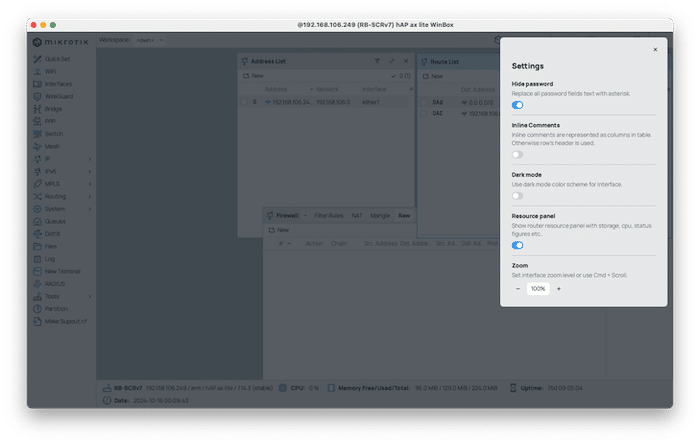Enable Inline Comments switch

pyautogui.click(x=517, y=154)
